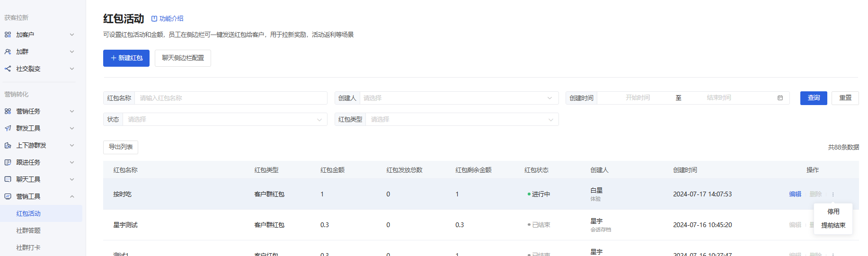
Task: Click the 红包发放总数 column header
Action: click(404, 170)
